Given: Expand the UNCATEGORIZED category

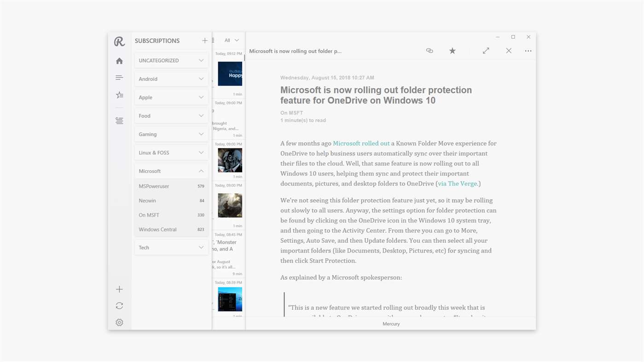Looking at the screenshot, I should coord(171,60).
